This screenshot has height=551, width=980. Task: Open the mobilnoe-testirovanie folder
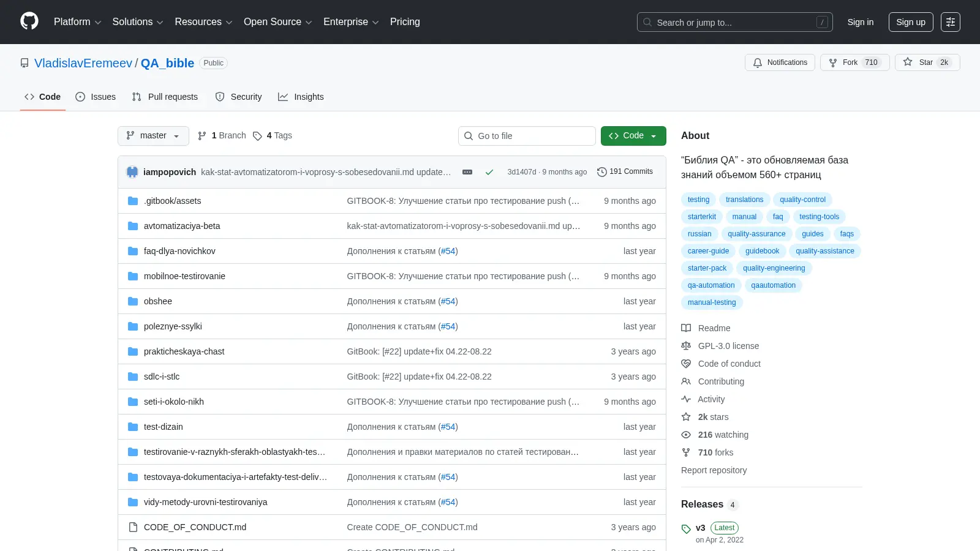pos(184,276)
